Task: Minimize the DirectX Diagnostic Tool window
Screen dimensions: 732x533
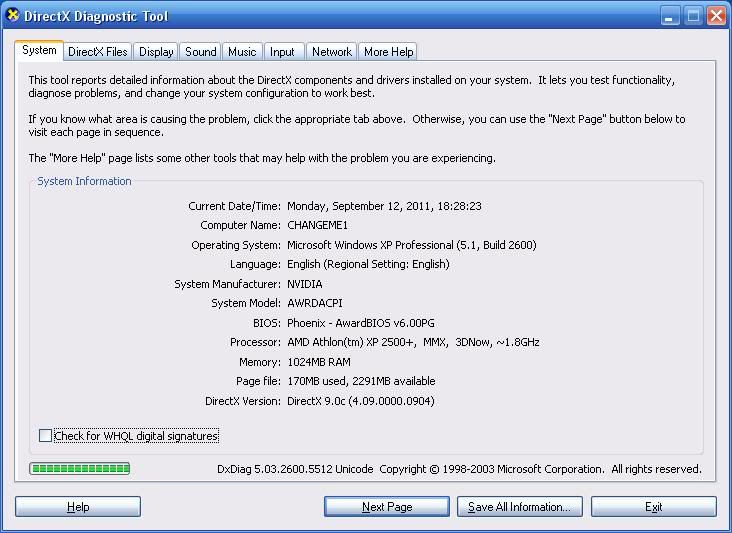Action: click(670, 16)
